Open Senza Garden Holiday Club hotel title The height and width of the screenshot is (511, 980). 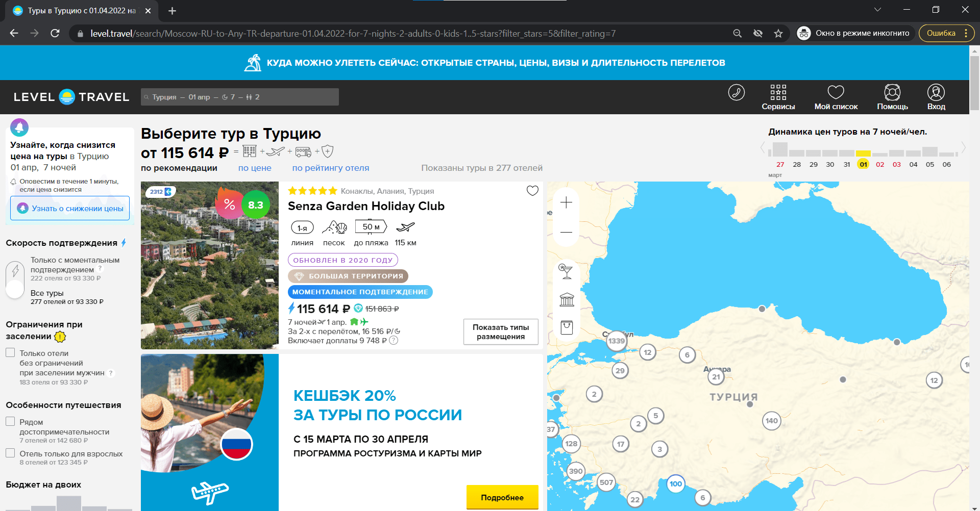[x=366, y=206]
